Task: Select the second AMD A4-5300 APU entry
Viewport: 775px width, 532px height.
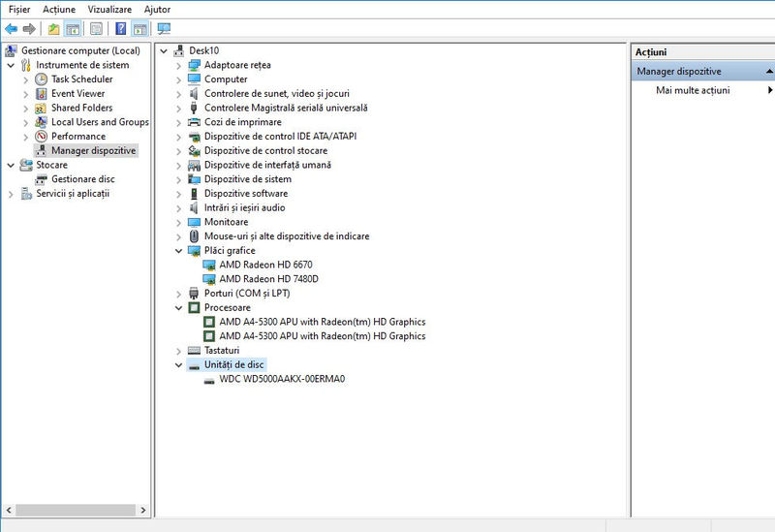Action: click(x=323, y=336)
